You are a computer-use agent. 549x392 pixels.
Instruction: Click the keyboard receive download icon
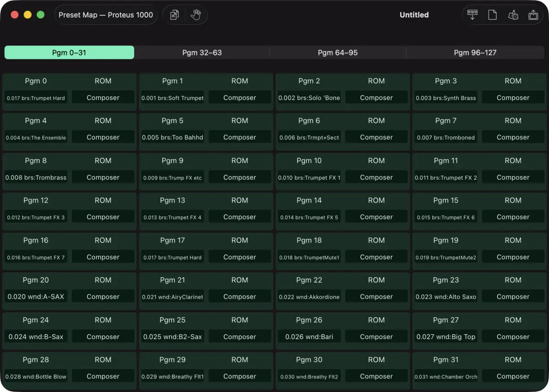click(473, 15)
